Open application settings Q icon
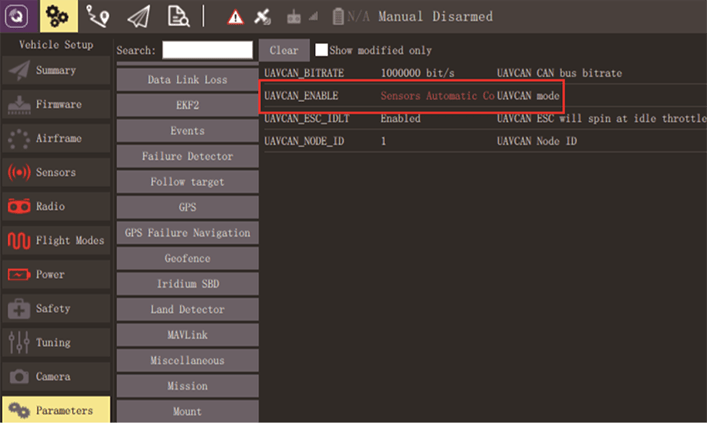The image size is (707, 423). [x=17, y=16]
